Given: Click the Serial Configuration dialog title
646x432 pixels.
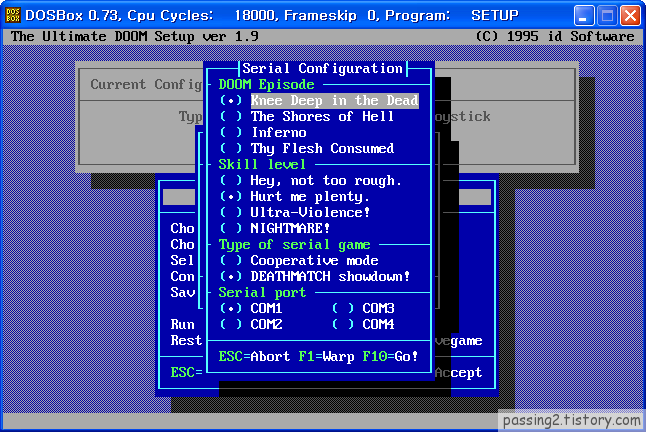Looking at the screenshot, I should (x=322, y=68).
